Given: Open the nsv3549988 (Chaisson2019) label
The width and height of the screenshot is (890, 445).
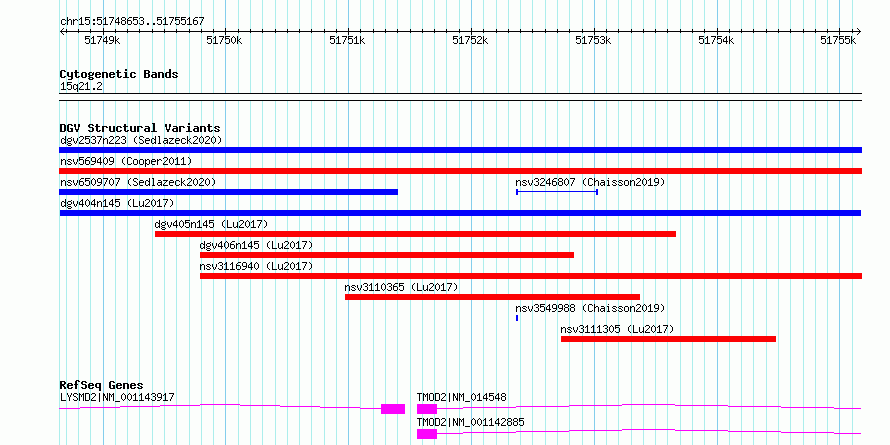Looking at the screenshot, I should click(590, 308).
